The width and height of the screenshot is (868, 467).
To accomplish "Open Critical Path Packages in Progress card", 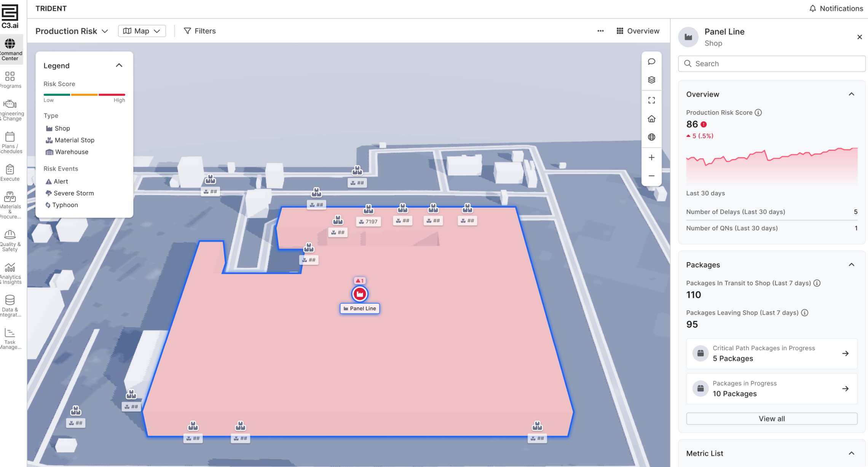I will 772,353.
